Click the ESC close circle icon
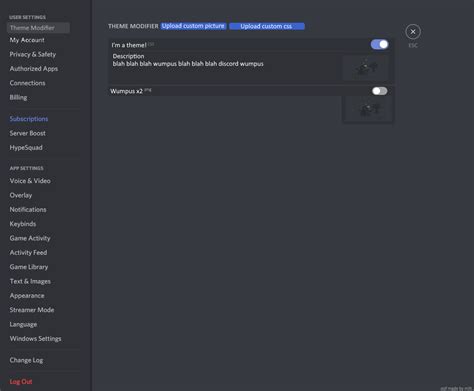Screen dimensions: 474x391 tap(413, 32)
